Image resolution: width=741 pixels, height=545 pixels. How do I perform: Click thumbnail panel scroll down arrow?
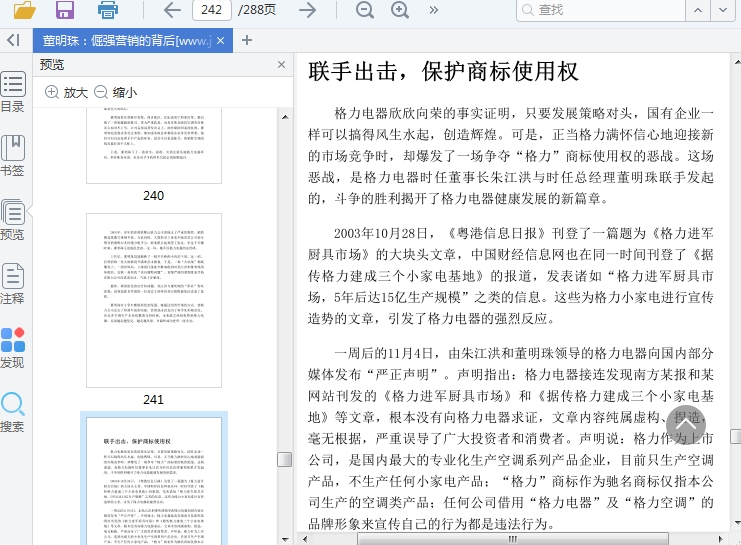point(285,539)
